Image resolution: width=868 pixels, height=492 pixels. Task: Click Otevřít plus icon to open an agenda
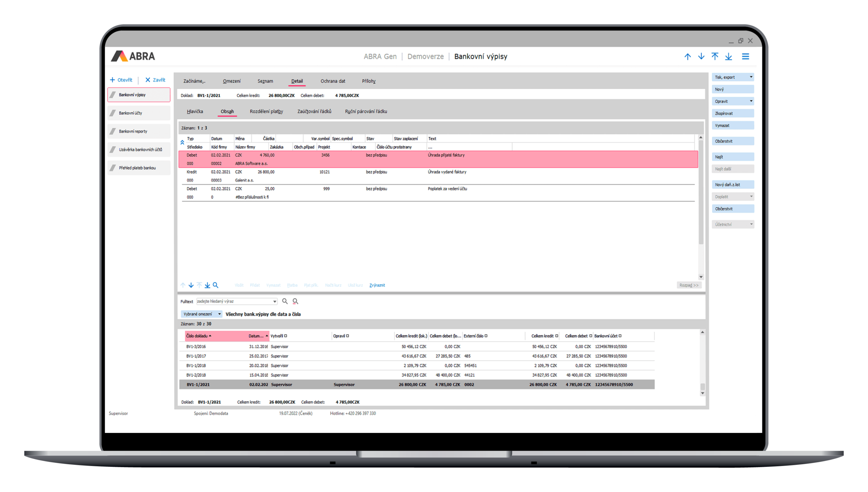112,80
